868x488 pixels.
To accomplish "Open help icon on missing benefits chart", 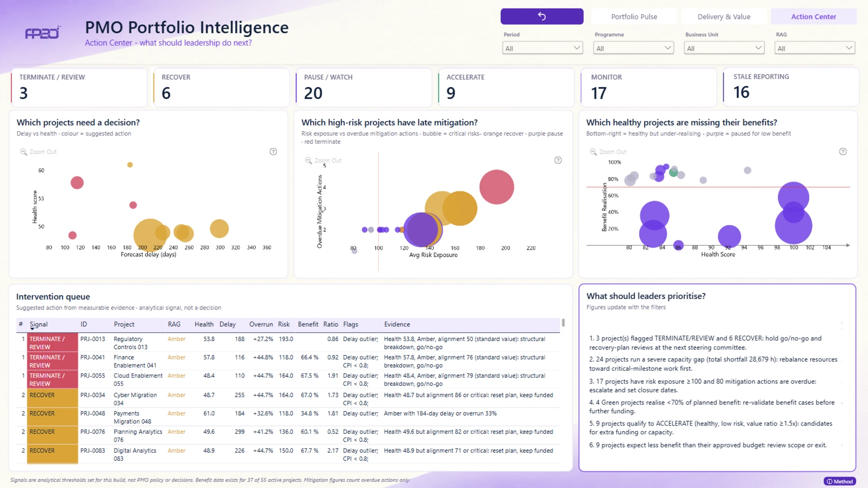I will point(843,152).
